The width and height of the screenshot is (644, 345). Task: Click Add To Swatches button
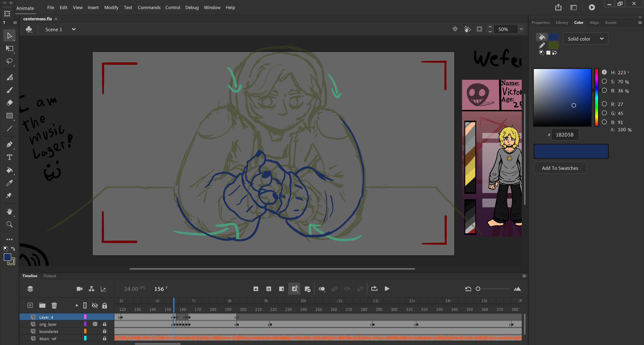click(x=560, y=168)
